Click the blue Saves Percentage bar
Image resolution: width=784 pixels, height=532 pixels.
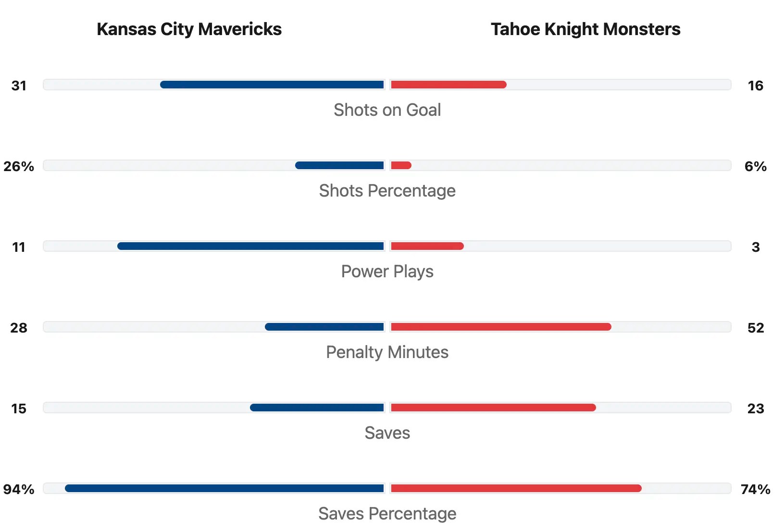pyautogui.click(x=224, y=488)
